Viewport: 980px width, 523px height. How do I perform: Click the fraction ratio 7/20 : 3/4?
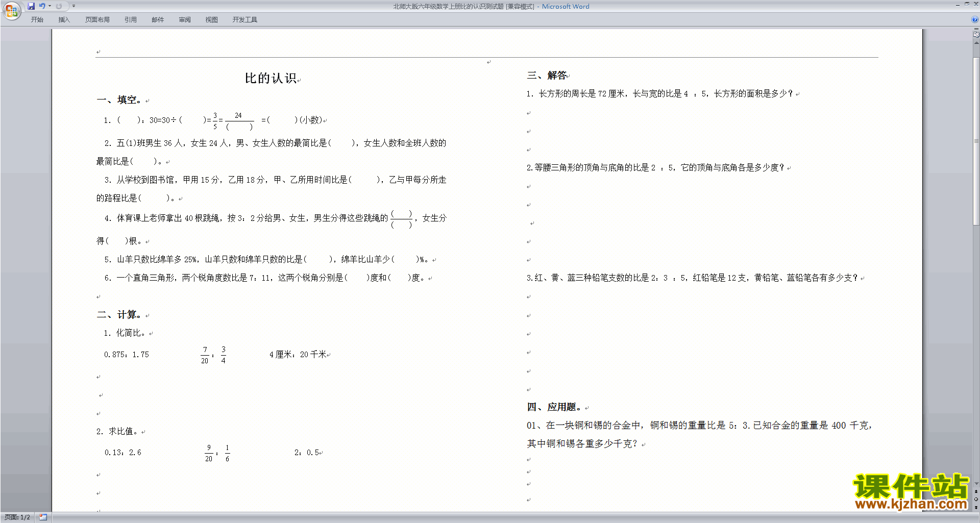click(213, 355)
